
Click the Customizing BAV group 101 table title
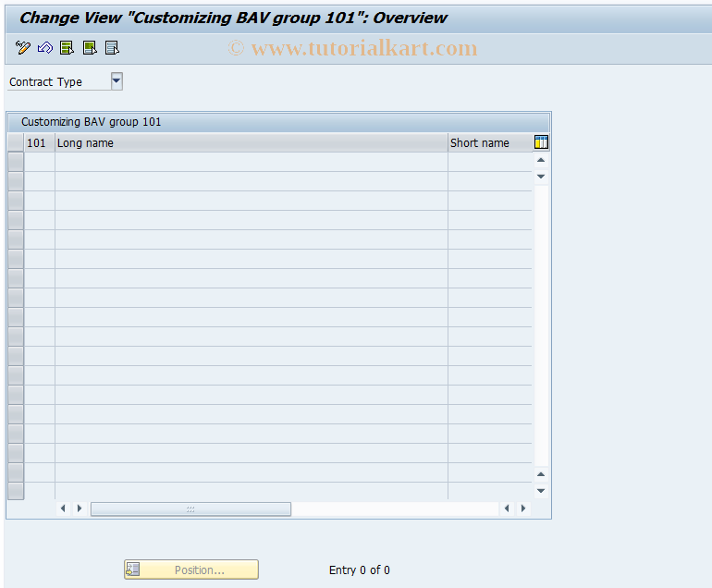(x=91, y=122)
